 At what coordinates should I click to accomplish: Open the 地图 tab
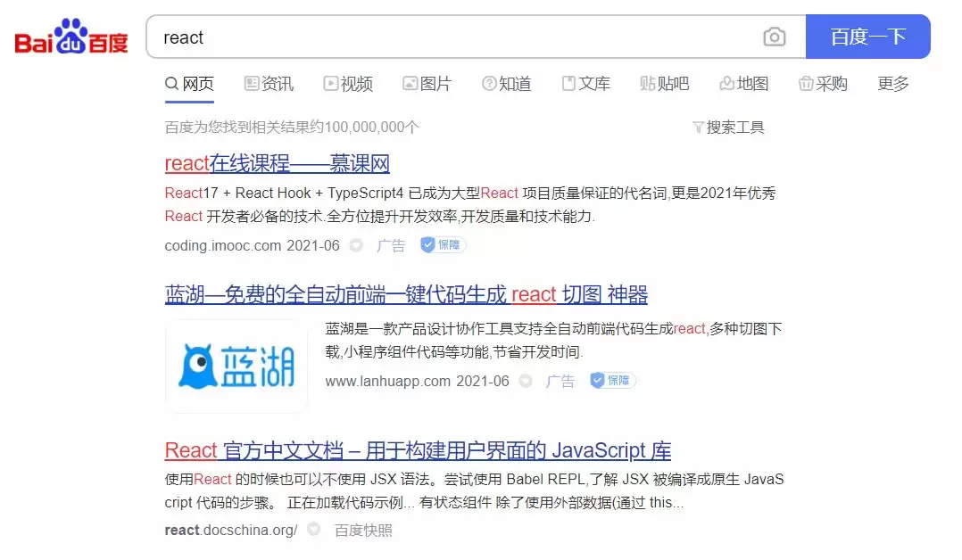tap(743, 84)
